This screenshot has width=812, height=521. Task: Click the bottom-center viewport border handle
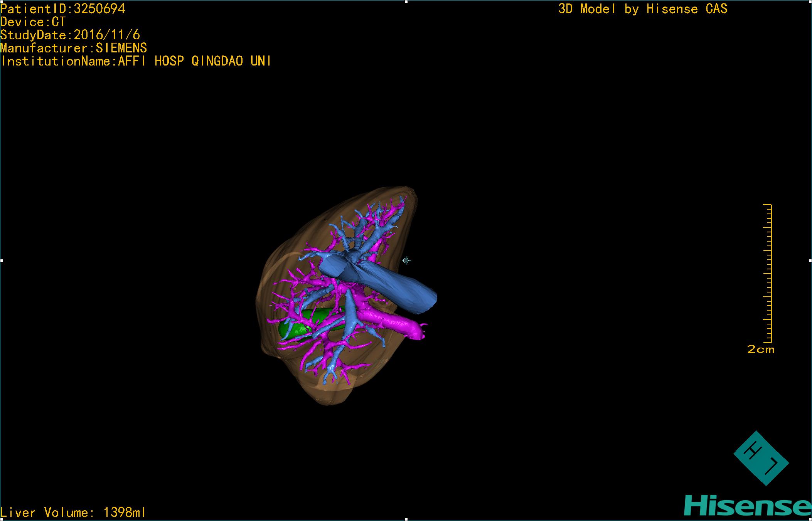[406, 519]
